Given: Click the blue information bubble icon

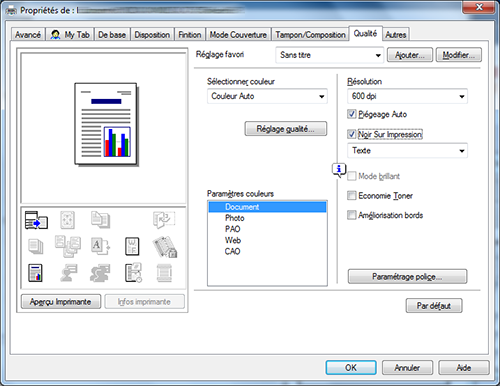Looking at the screenshot, I should point(339,170).
